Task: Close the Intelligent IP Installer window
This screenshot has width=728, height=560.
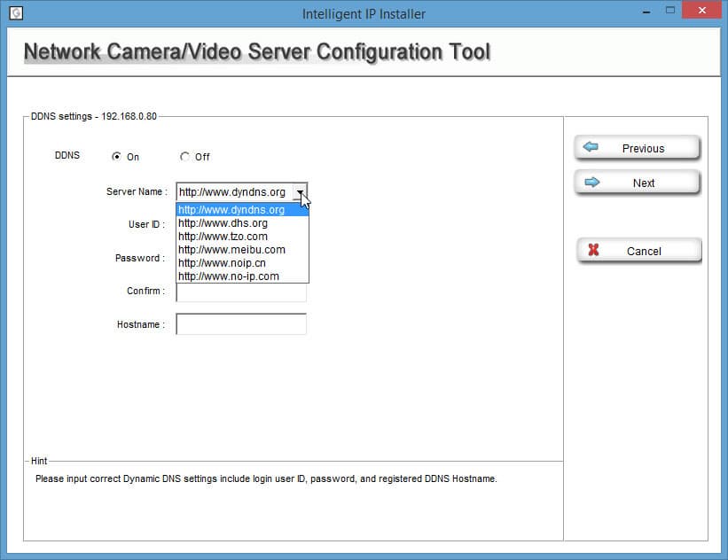Action: coord(701,11)
